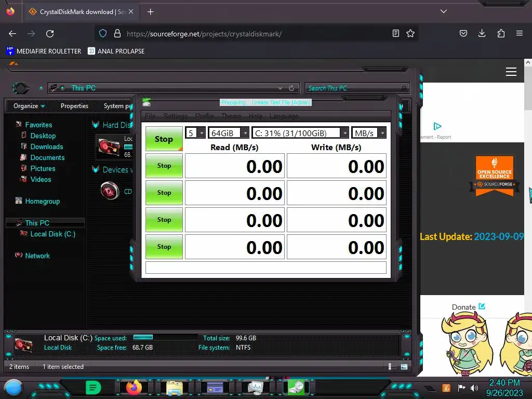Open the Help menu in CrystalDiskMark

[256, 116]
